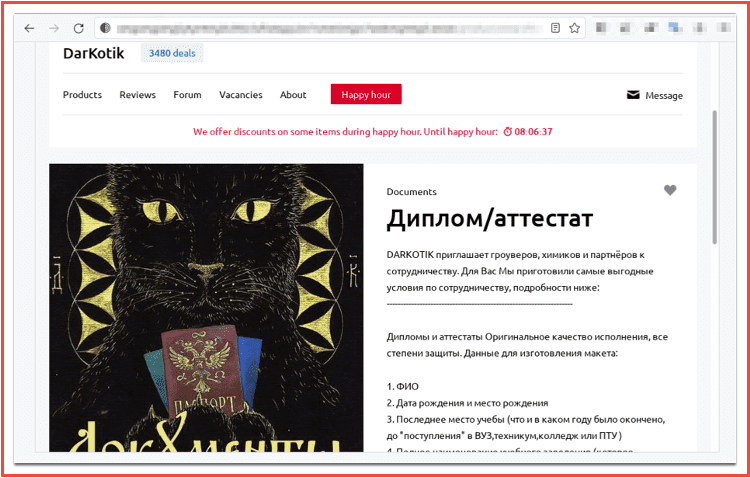Image resolution: width=750 pixels, height=478 pixels.
Task: Open the DarKotik shop name link
Action: [x=93, y=54]
